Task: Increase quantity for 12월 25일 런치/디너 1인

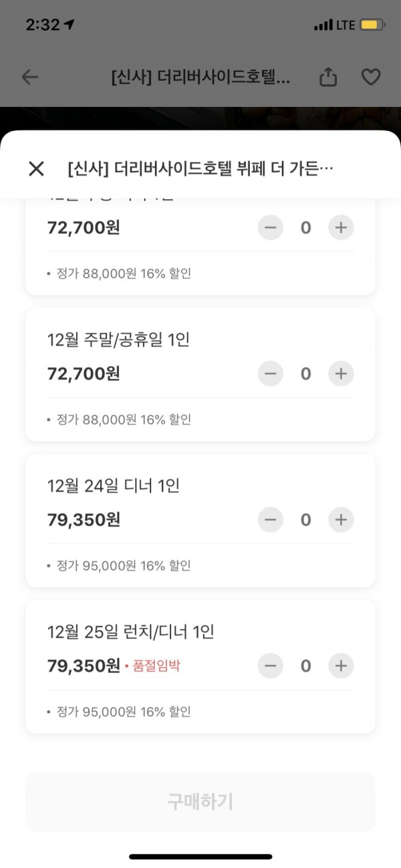Action: [341, 666]
